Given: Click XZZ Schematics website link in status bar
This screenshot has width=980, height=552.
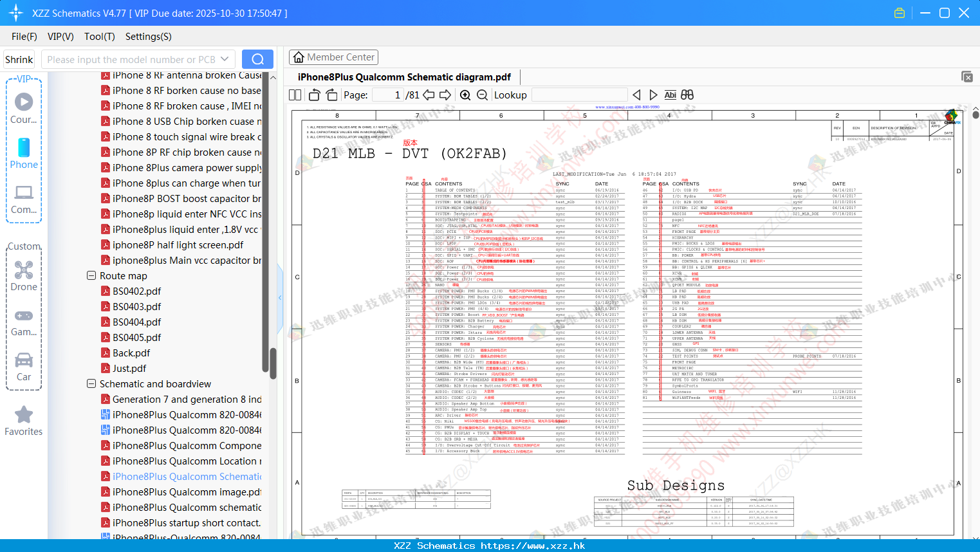Looking at the screenshot, I should pos(490,546).
